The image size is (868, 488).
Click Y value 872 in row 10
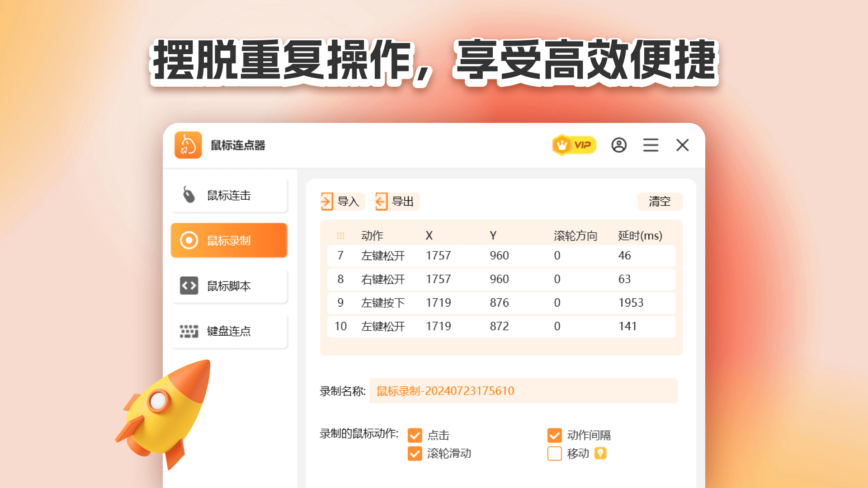(x=499, y=326)
